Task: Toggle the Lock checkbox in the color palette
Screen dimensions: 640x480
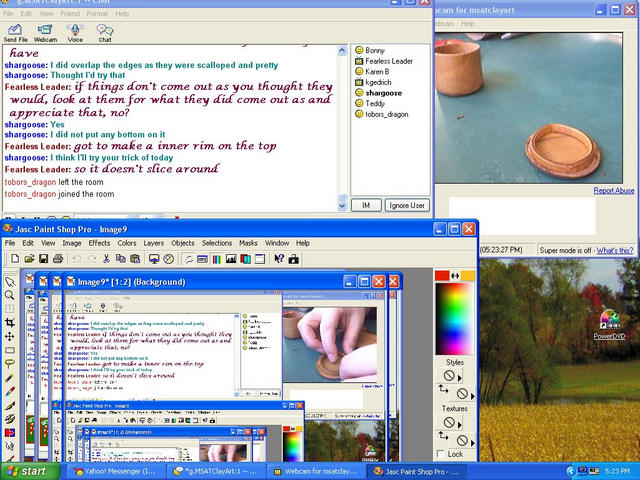Action: [441, 454]
